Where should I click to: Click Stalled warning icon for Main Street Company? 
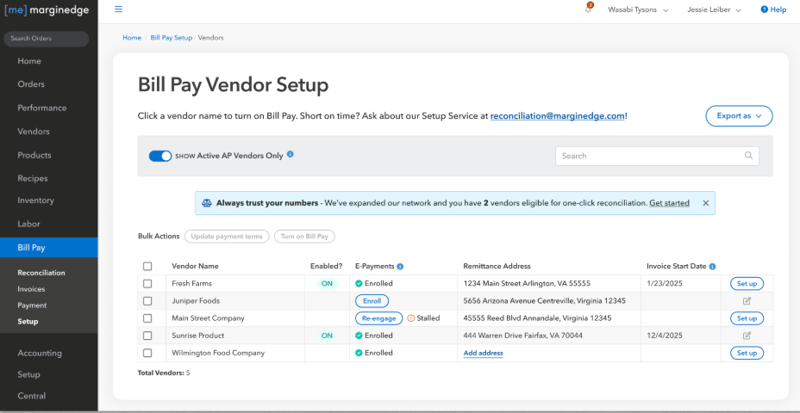click(411, 318)
